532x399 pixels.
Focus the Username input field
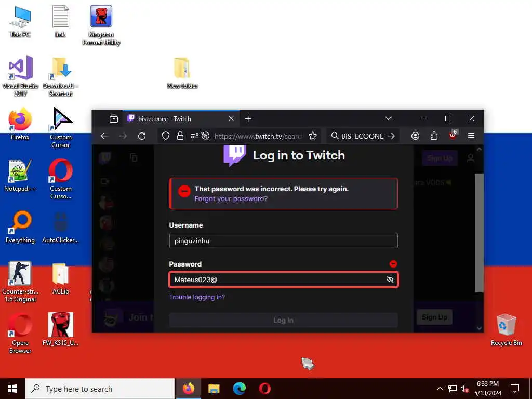[x=283, y=241]
